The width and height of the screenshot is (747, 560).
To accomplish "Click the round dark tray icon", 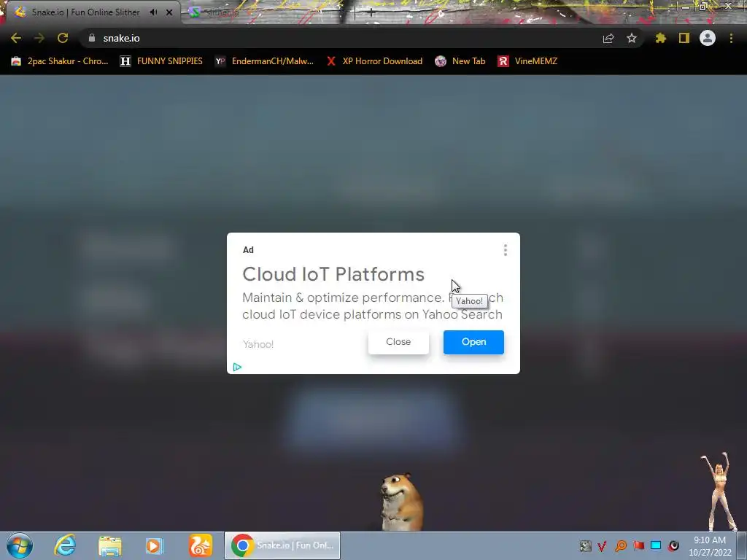I will 673,545.
